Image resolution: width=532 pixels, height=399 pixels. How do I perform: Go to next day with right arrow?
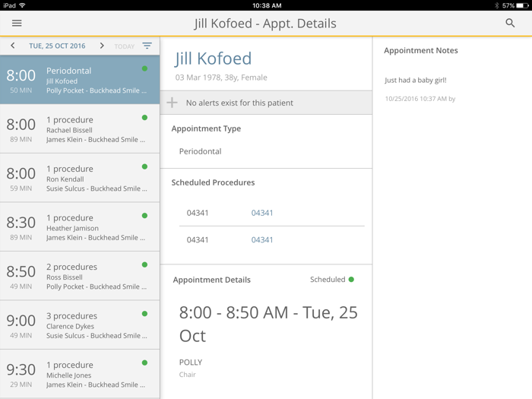click(x=102, y=46)
